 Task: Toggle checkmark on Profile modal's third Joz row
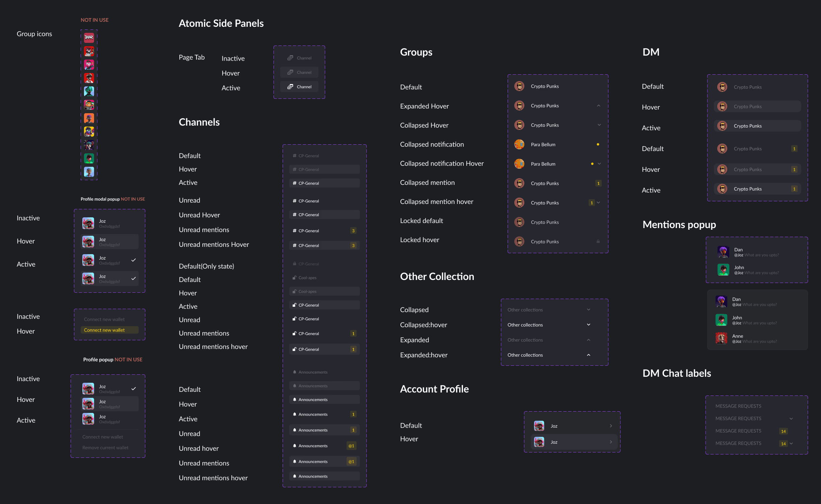click(134, 260)
